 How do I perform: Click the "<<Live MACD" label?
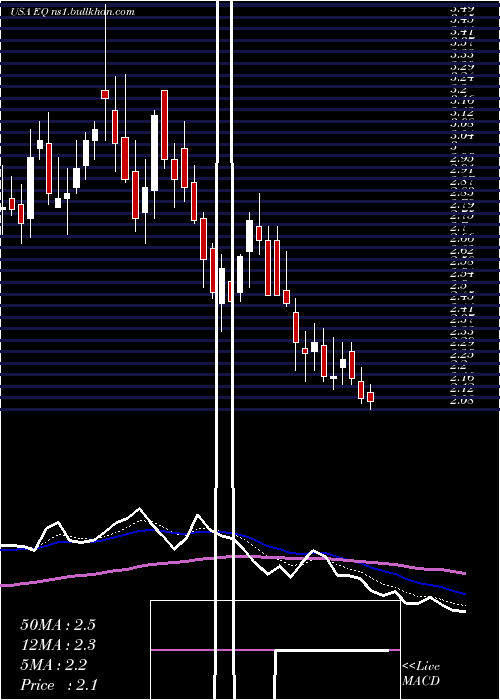click(x=421, y=674)
